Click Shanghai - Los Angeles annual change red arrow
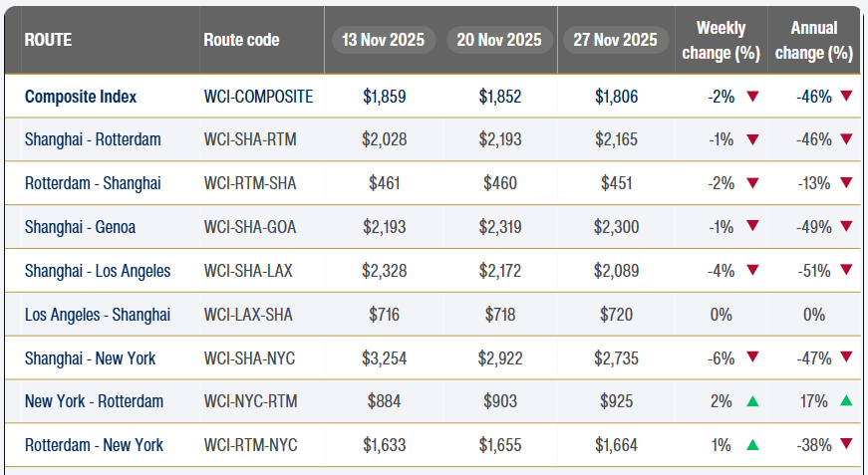Viewport: 868px width, 475px height. [846, 271]
